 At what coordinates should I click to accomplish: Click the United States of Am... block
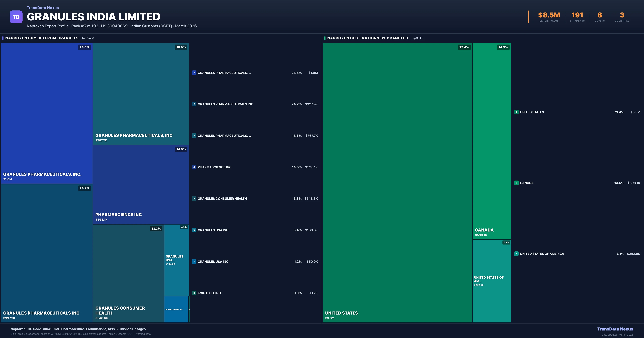(x=491, y=281)
